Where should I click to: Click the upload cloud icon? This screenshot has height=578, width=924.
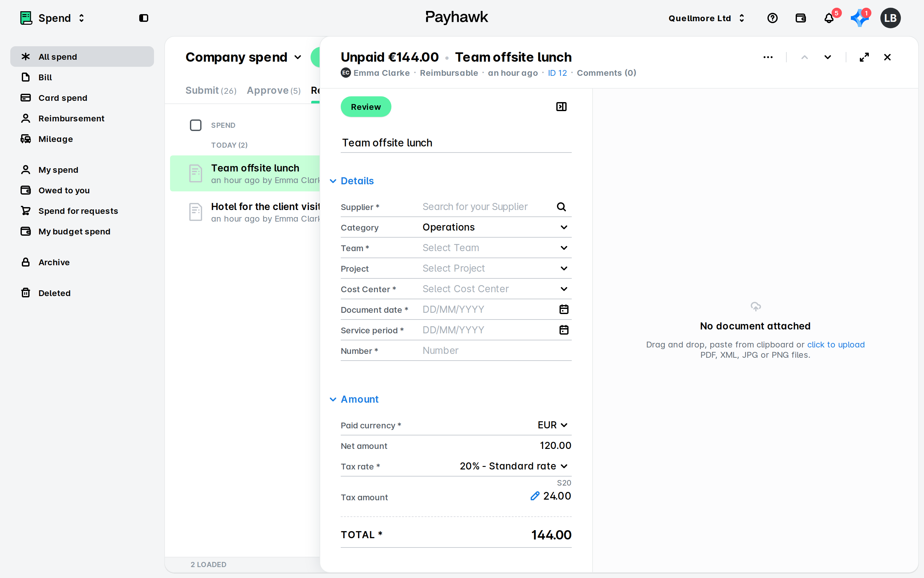(756, 307)
